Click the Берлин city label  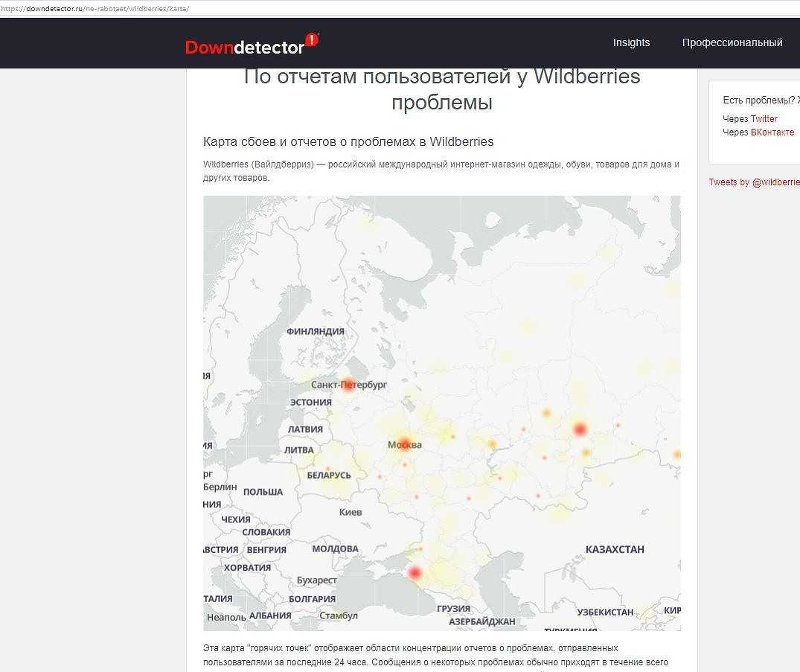pyautogui.click(x=220, y=487)
